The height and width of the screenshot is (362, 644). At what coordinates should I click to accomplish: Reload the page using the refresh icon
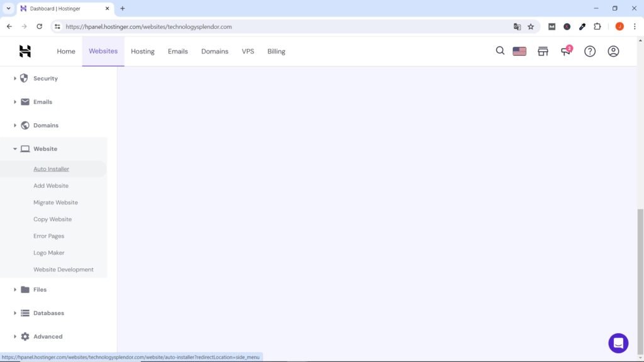tap(39, 26)
